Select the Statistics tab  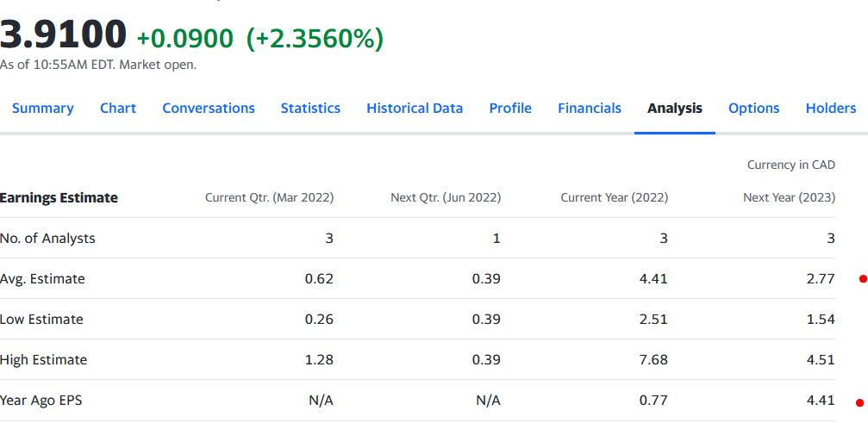[x=310, y=108]
